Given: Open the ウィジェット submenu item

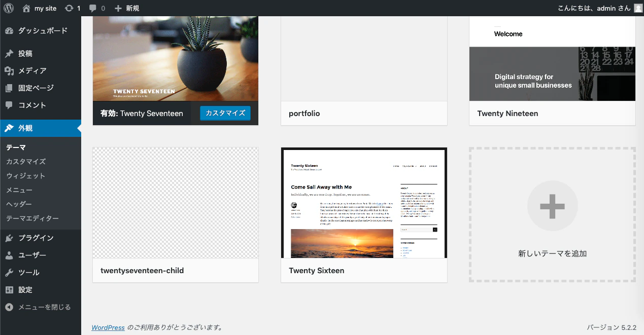Looking at the screenshot, I should pos(26,176).
